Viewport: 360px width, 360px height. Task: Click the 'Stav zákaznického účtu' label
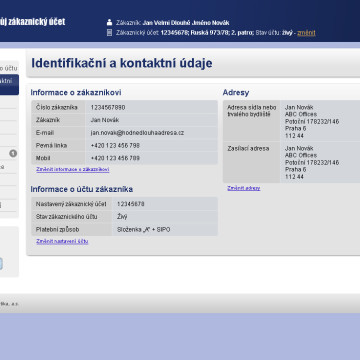[x=67, y=217]
